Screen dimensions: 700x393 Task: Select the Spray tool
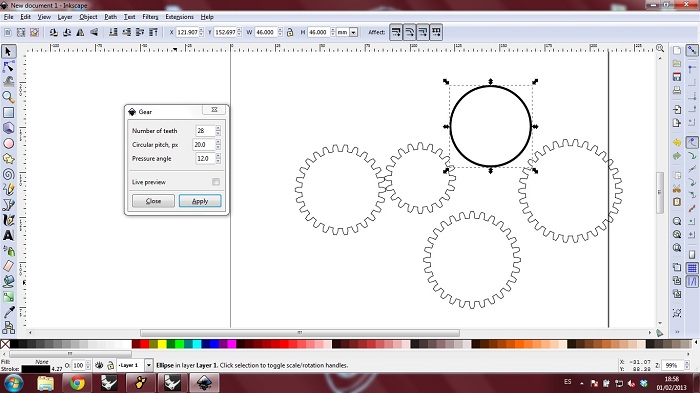(8, 251)
